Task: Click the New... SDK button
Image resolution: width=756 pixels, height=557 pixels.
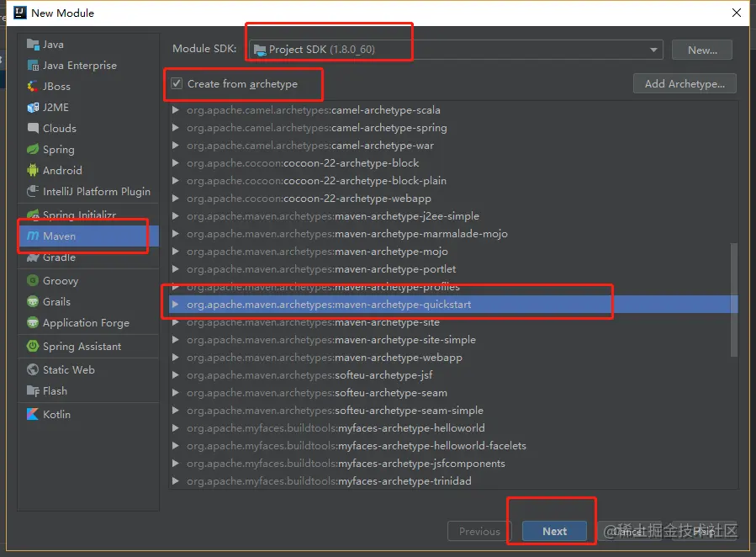Action: pos(702,50)
